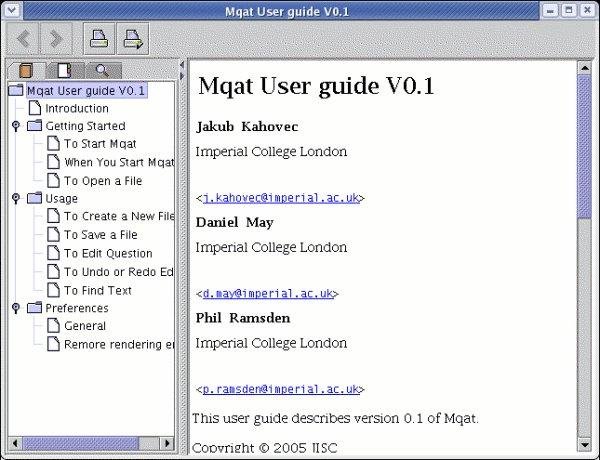Image resolution: width=600 pixels, height=460 pixels.
Task: Click content pane scroll down arrow
Action: point(584,445)
